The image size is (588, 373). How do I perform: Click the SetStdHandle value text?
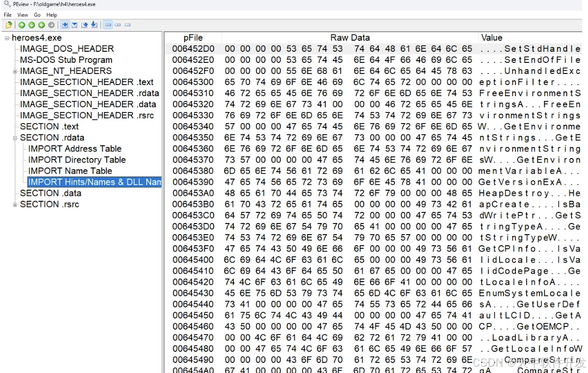(542, 49)
